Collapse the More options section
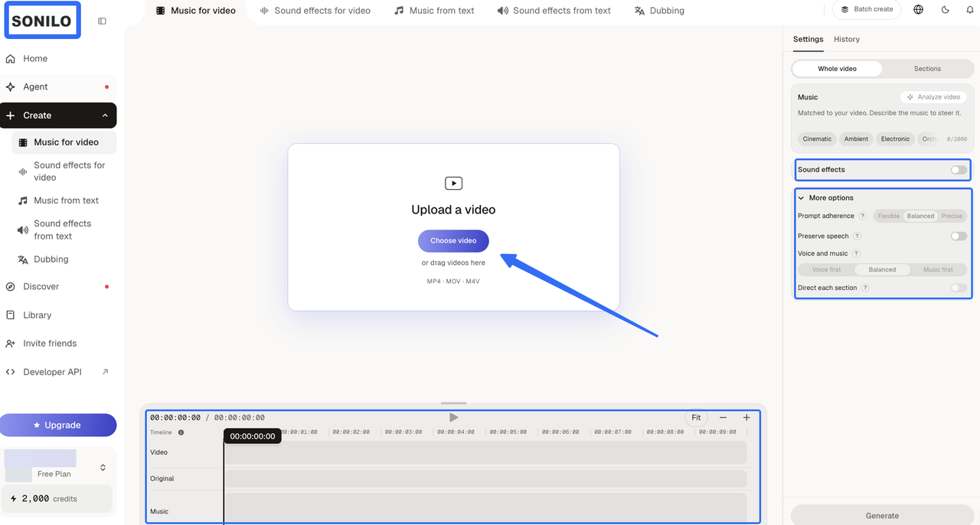This screenshot has height=525, width=980. coord(825,198)
